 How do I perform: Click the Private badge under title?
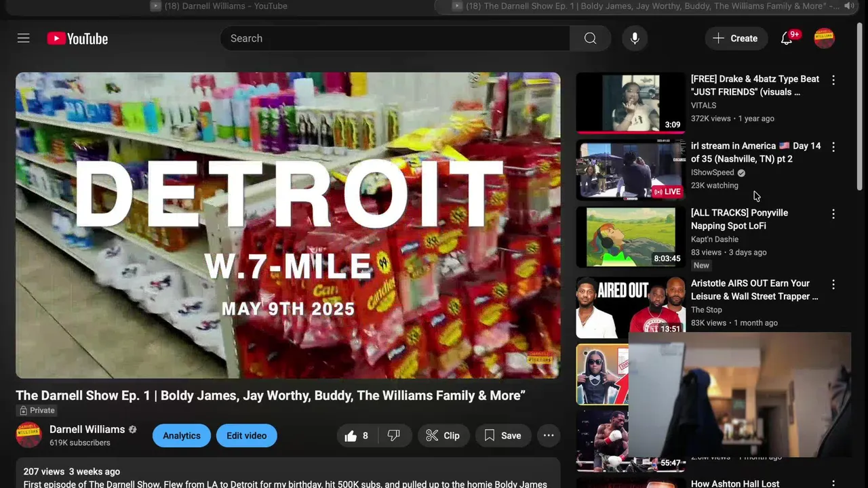pos(37,410)
